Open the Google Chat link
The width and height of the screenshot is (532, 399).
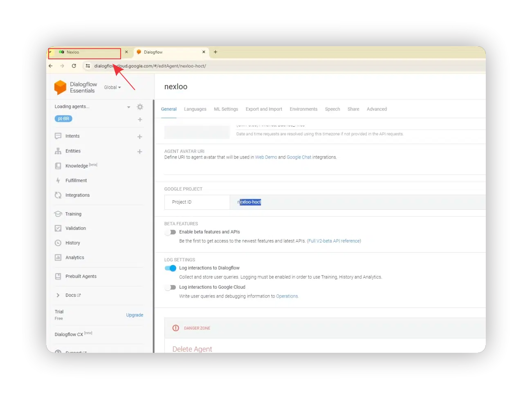click(299, 157)
